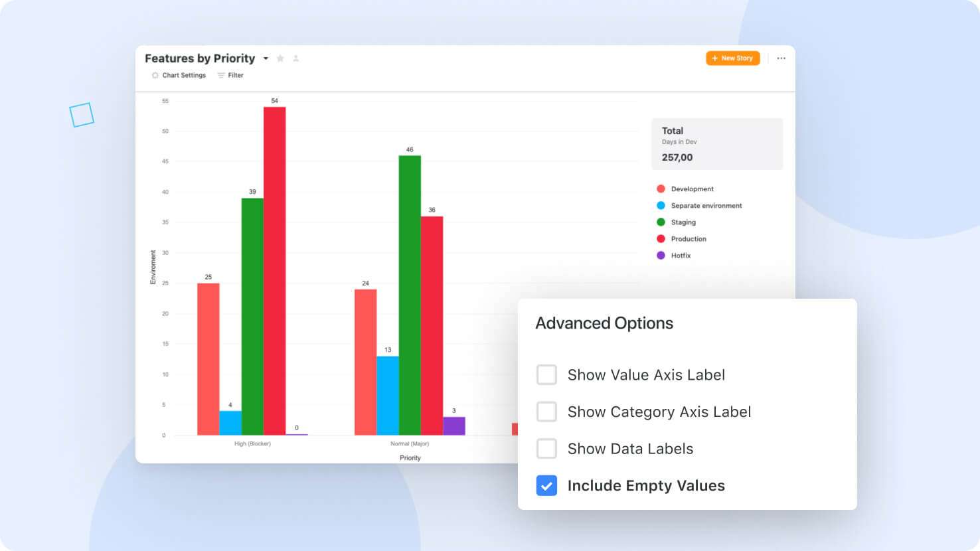
Task: Click the blue bar labeled 13
Action: [388, 396]
